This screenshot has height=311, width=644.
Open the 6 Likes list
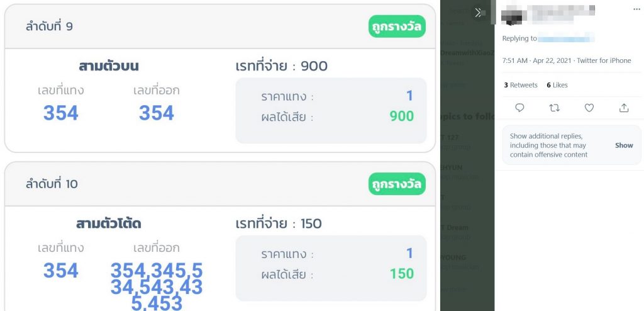pos(557,85)
